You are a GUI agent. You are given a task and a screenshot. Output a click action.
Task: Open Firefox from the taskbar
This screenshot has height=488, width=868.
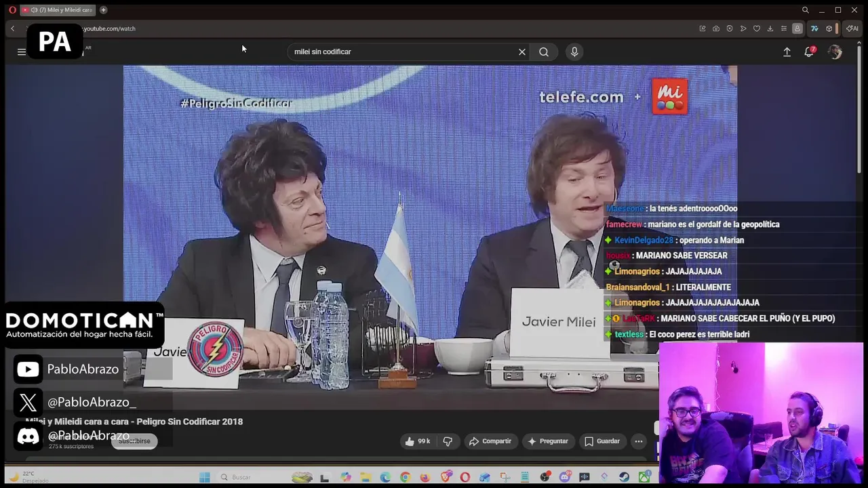pos(425,477)
